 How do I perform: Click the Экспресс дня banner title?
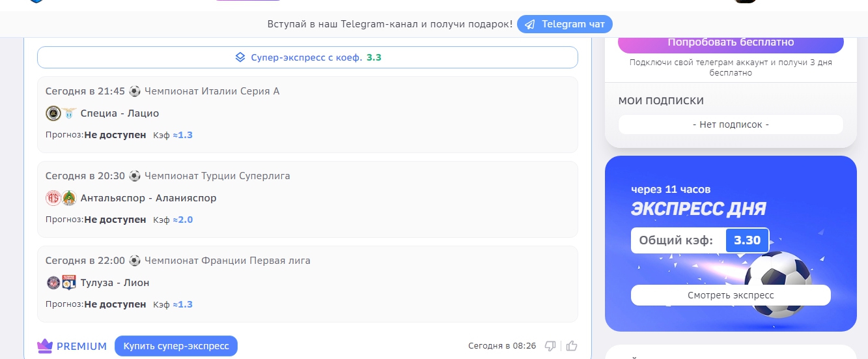(698, 209)
